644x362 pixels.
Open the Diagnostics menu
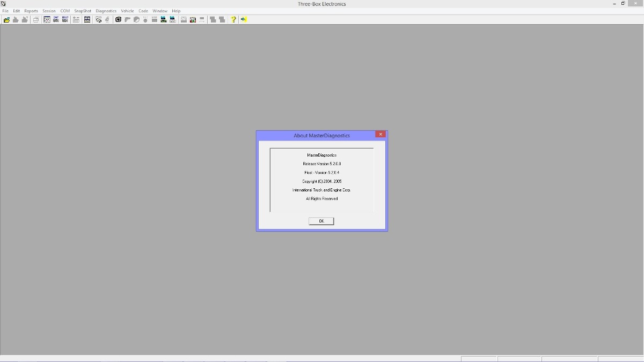[106, 11]
